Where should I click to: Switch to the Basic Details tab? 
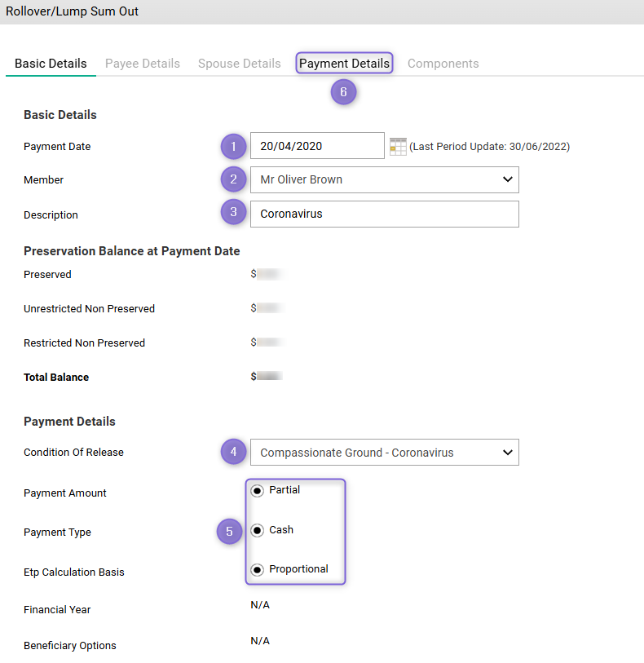51,64
